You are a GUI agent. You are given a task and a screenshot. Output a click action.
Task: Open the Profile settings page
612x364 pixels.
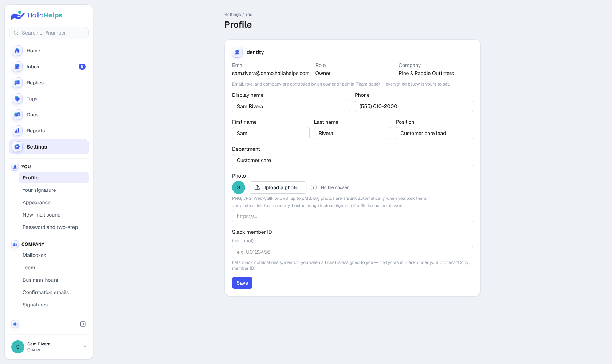pyautogui.click(x=54, y=178)
